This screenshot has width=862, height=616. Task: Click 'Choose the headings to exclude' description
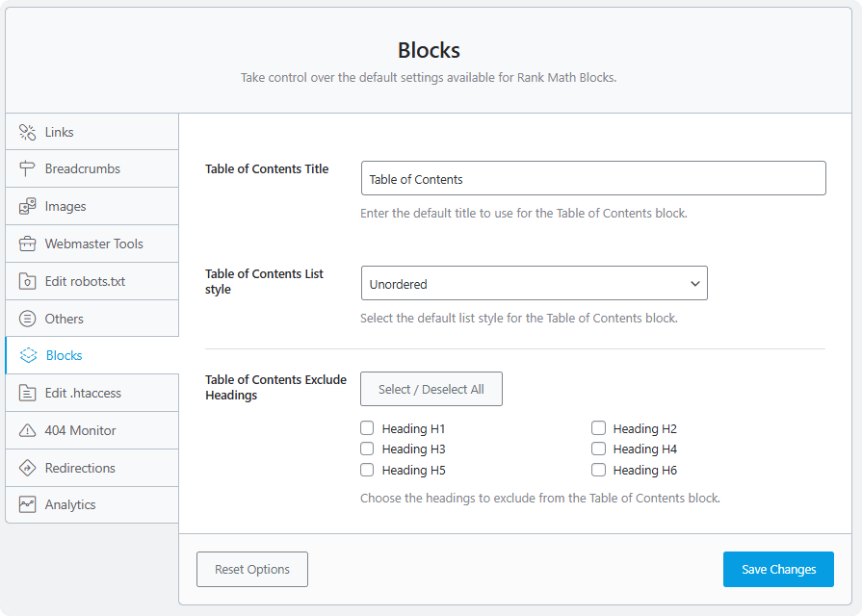(540, 498)
